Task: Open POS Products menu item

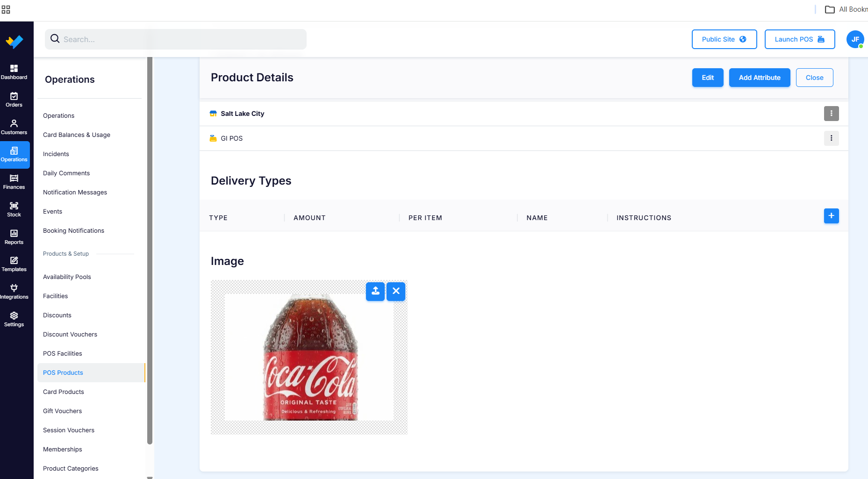Action: pos(91,372)
